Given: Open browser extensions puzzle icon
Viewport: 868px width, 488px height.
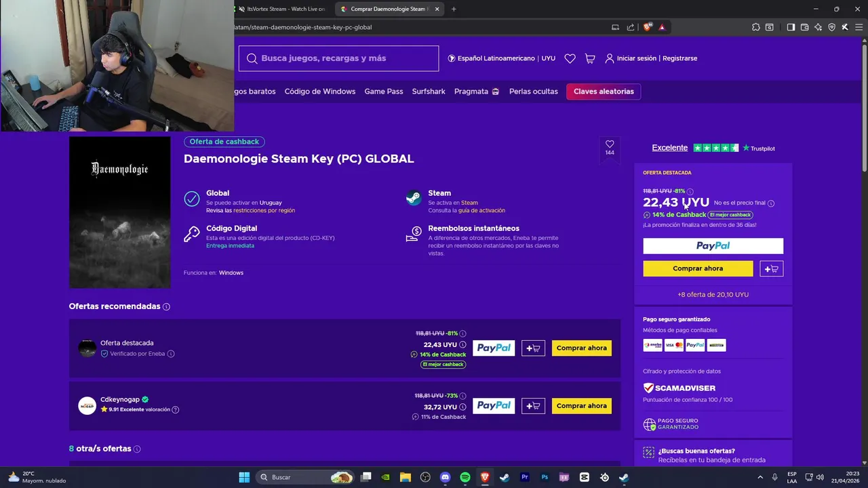Looking at the screenshot, I should tap(756, 27).
